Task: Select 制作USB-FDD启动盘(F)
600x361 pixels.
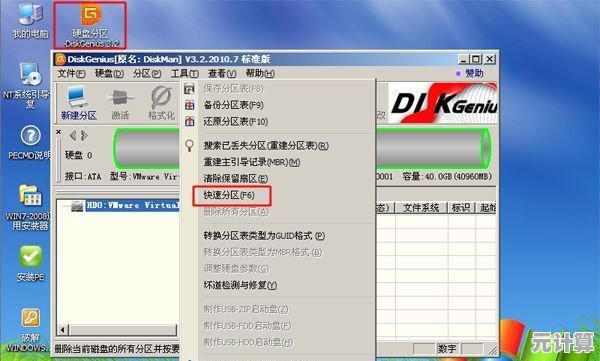Action: (279, 326)
